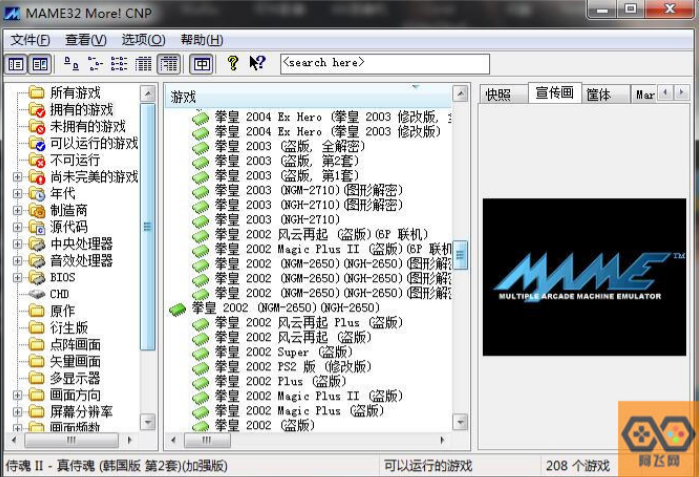Screen dimensions: 699x477
Task: Select 拳皇 2002 风云再起 (盗版)(6P 联机)
Action: [x=321, y=234]
